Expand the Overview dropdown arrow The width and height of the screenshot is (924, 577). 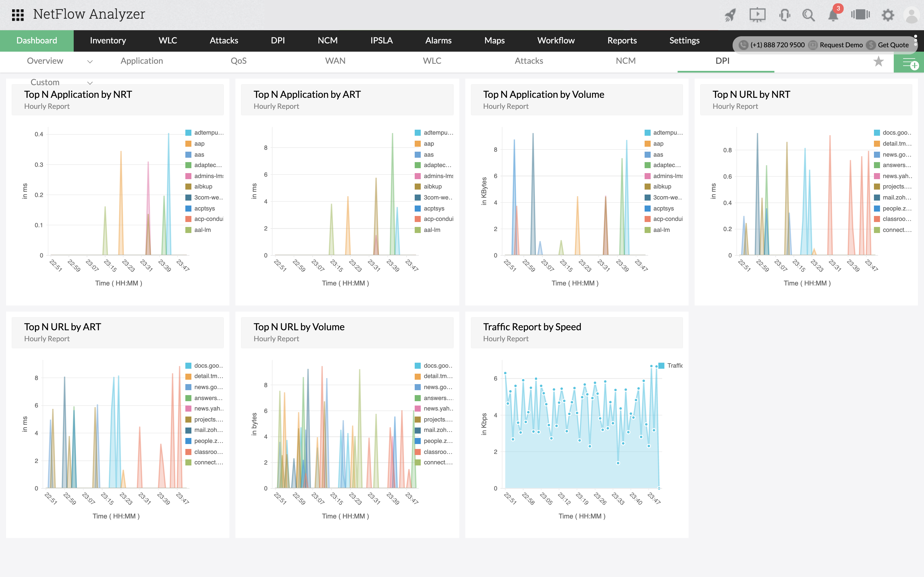tap(90, 62)
